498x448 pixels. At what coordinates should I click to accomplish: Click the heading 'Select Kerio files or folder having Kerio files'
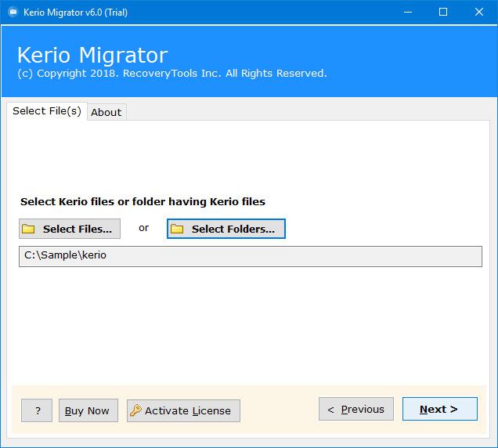pos(143,202)
